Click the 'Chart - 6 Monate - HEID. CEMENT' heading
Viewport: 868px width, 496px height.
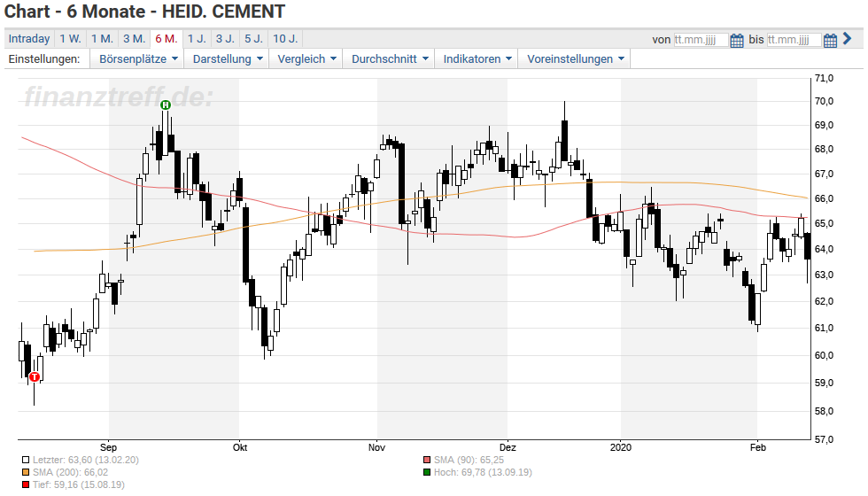[144, 12]
